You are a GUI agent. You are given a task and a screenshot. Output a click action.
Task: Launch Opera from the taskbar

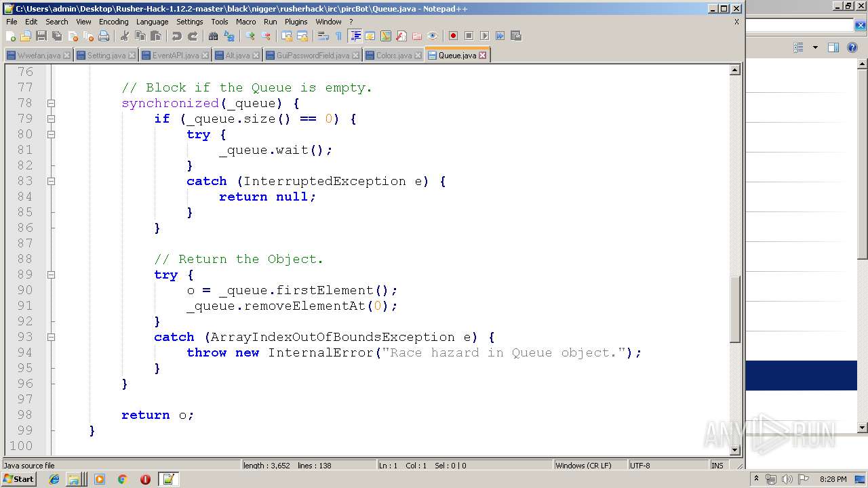click(x=145, y=479)
